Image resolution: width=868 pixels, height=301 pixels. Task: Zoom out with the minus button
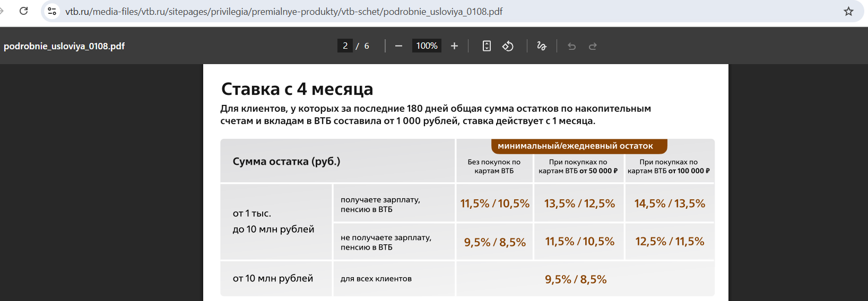(398, 46)
